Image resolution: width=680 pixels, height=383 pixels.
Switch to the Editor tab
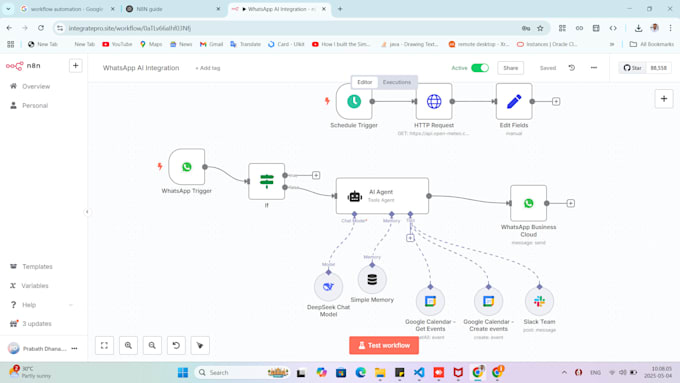(365, 82)
